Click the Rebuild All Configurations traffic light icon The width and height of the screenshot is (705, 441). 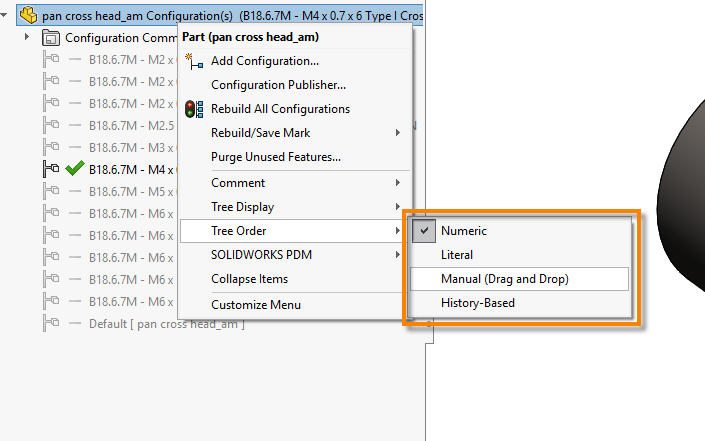pyautogui.click(x=194, y=109)
